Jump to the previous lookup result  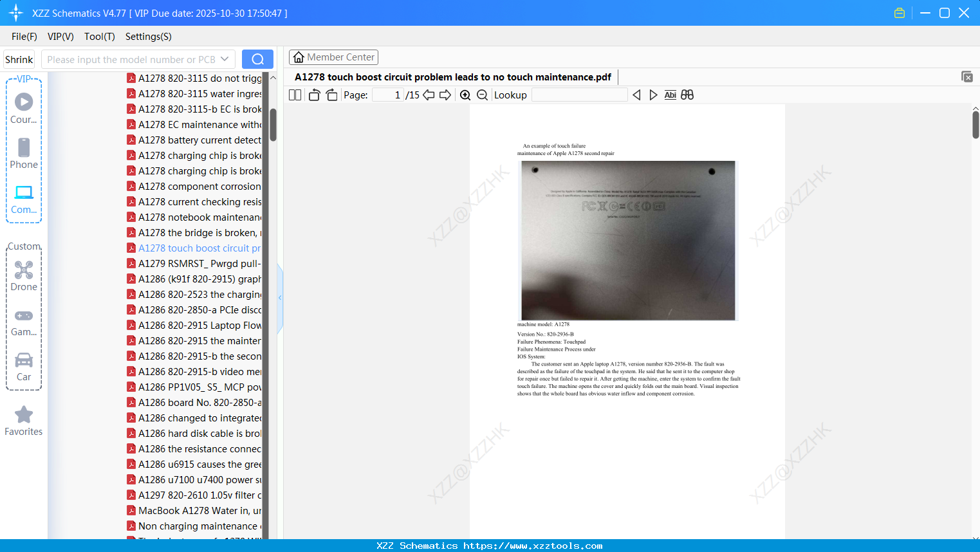(636, 95)
